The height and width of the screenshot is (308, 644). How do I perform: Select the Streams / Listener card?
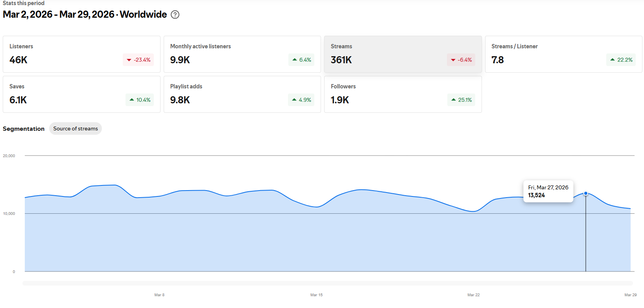coord(563,54)
